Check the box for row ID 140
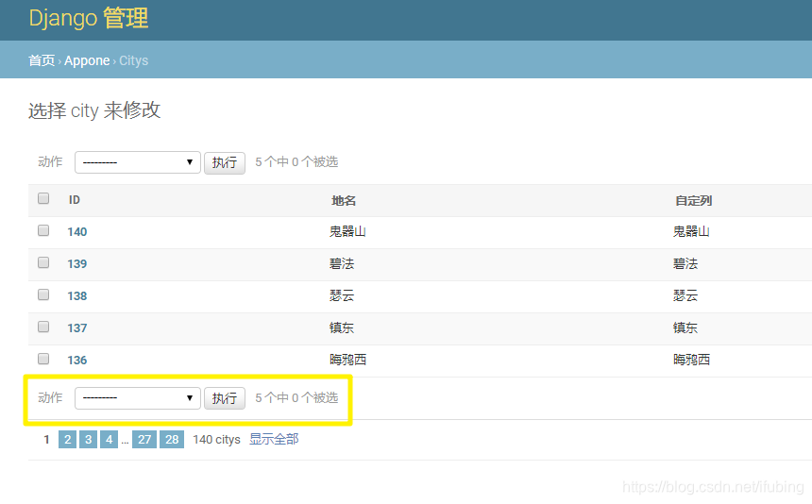This screenshot has width=812, height=504. pyautogui.click(x=43, y=231)
